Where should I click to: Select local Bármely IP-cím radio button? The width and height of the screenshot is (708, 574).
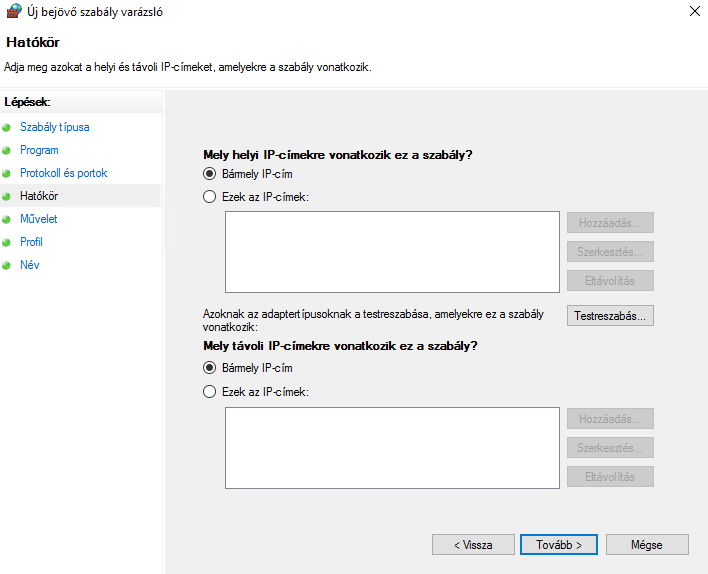tap(209, 174)
